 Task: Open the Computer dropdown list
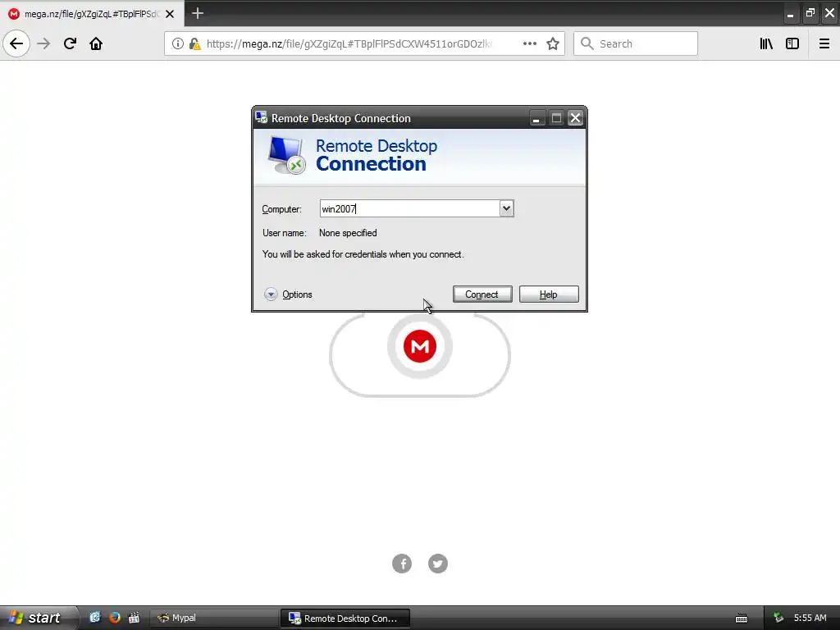pos(506,208)
